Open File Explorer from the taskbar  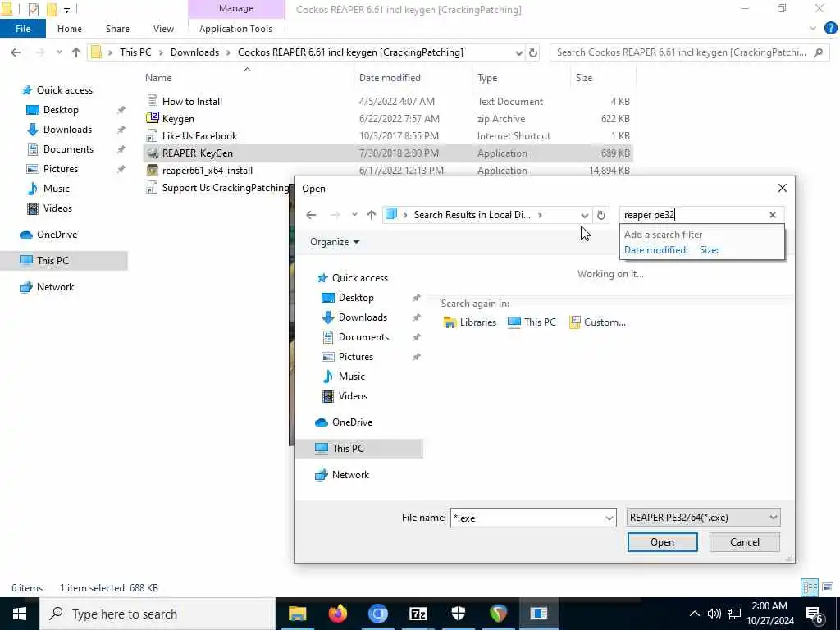297,614
